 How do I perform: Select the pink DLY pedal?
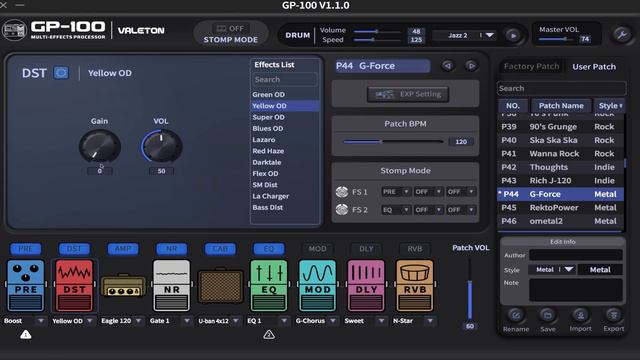tap(366, 285)
